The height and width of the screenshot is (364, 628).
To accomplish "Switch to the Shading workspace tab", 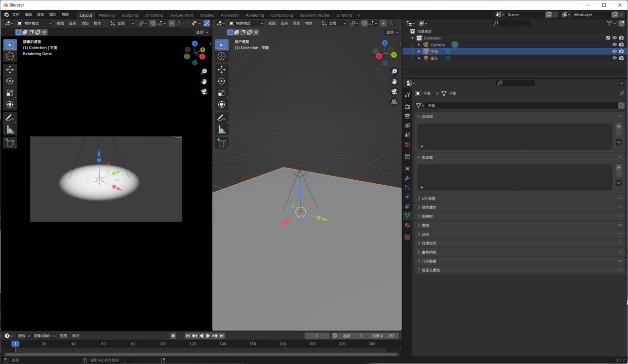I will click(207, 15).
